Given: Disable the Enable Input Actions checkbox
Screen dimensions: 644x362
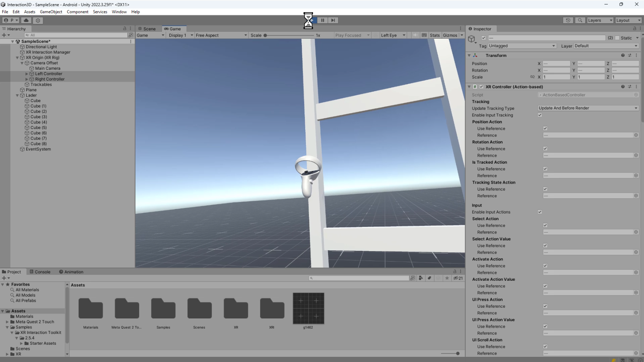Looking at the screenshot, I should [x=540, y=212].
